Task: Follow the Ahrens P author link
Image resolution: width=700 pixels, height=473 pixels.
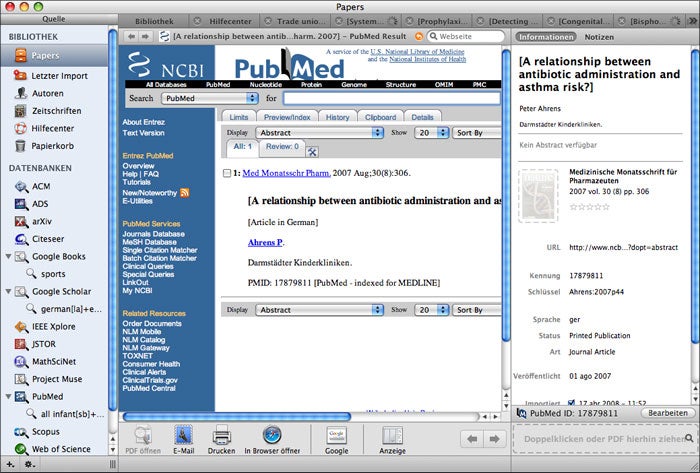Action: (x=265, y=243)
